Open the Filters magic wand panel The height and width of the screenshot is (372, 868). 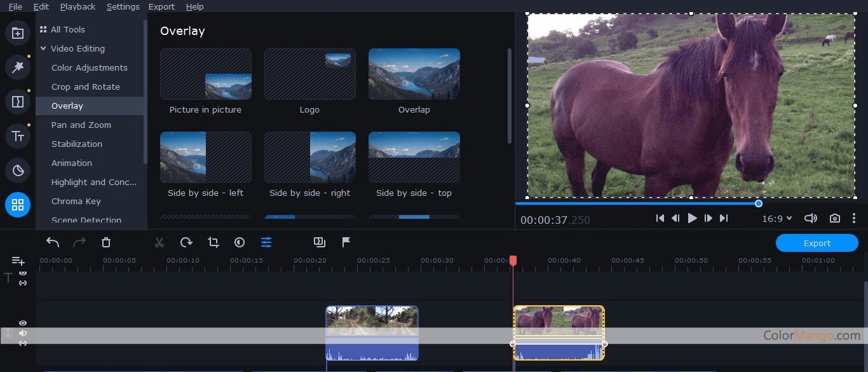pyautogui.click(x=18, y=67)
